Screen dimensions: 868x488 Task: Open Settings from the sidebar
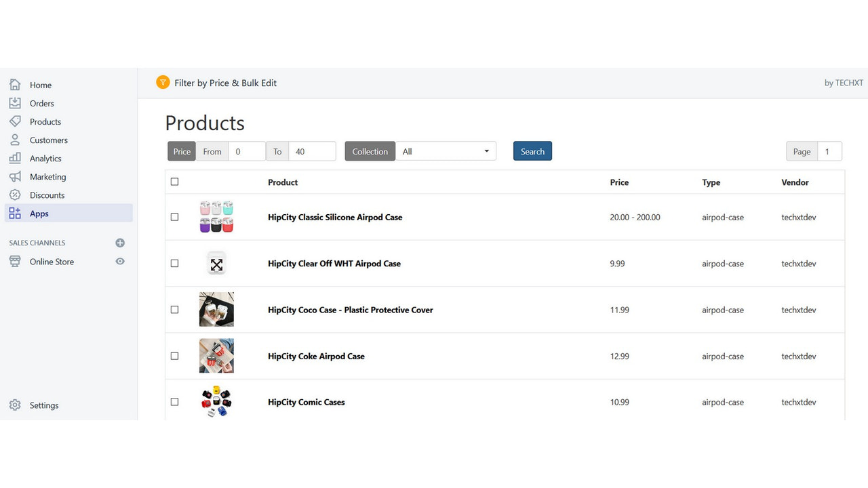click(44, 405)
